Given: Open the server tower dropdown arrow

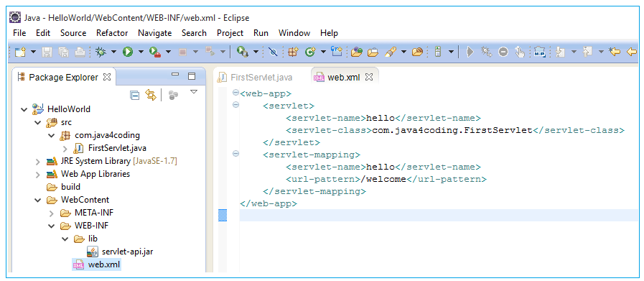Looking at the screenshot, I should tap(451, 52).
